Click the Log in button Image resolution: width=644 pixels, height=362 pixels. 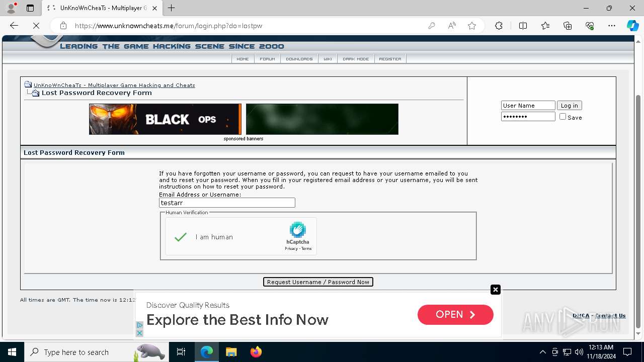[569, 106]
